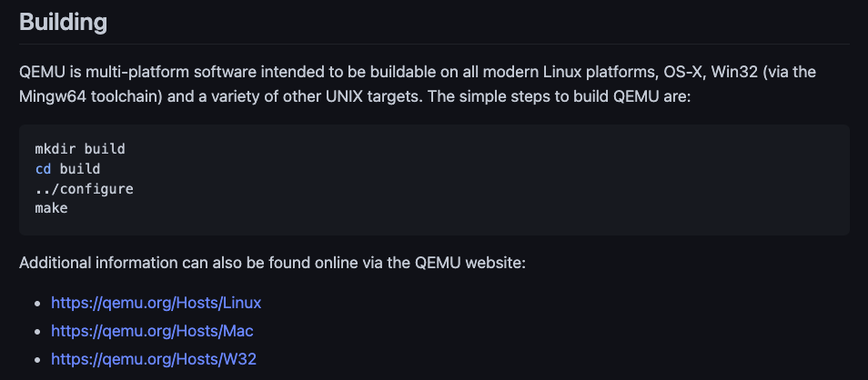Image resolution: width=868 pixels, height=380 pixels.
Task: Click the Building section heading
Action: [63, 23]
